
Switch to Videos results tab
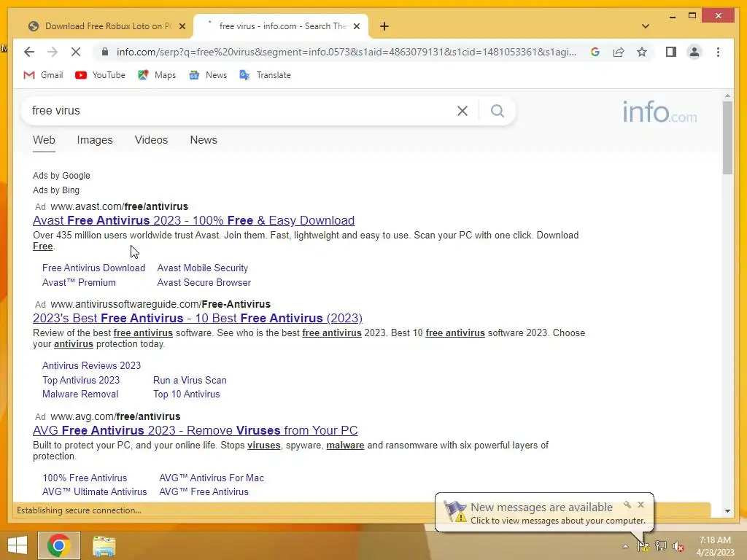tap(151, 140)
